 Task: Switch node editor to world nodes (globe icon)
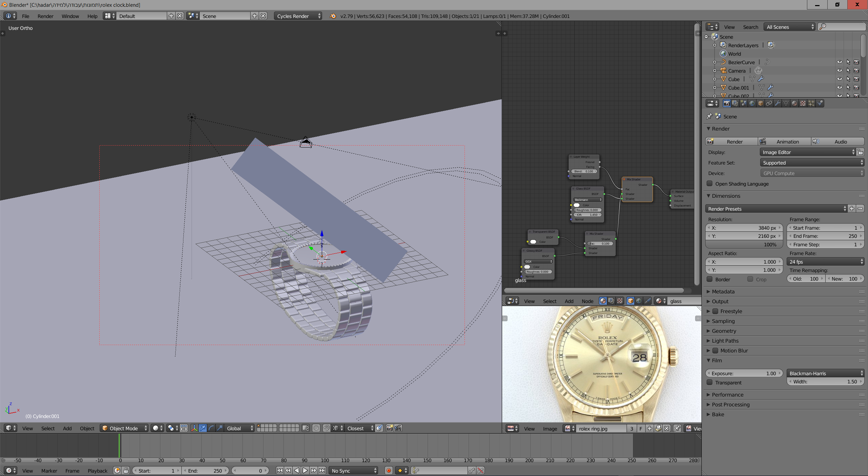click(x=639, y=301)
